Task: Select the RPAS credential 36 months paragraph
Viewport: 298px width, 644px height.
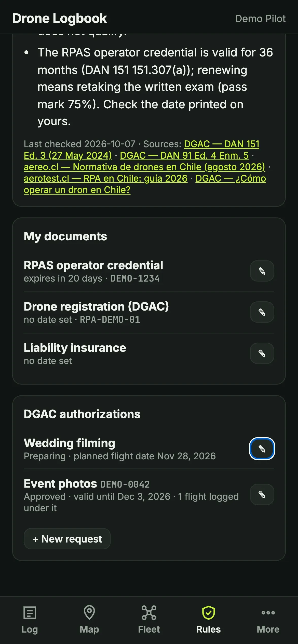Action: coord(155,87)
